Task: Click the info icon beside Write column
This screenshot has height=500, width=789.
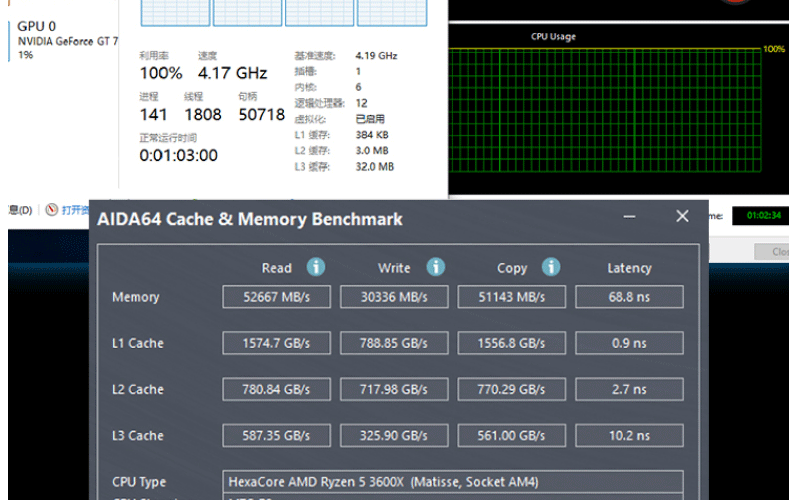Action: (x=435, y=267)
